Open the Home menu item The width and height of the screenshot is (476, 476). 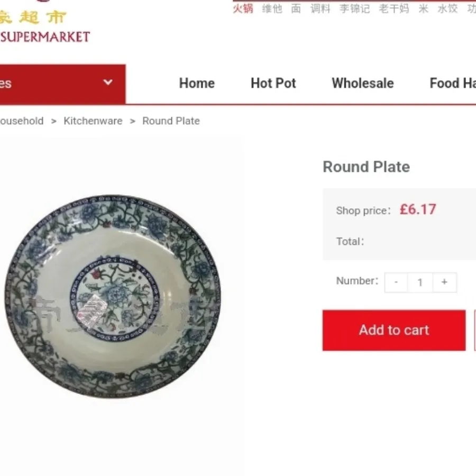[x=197, y=83]
